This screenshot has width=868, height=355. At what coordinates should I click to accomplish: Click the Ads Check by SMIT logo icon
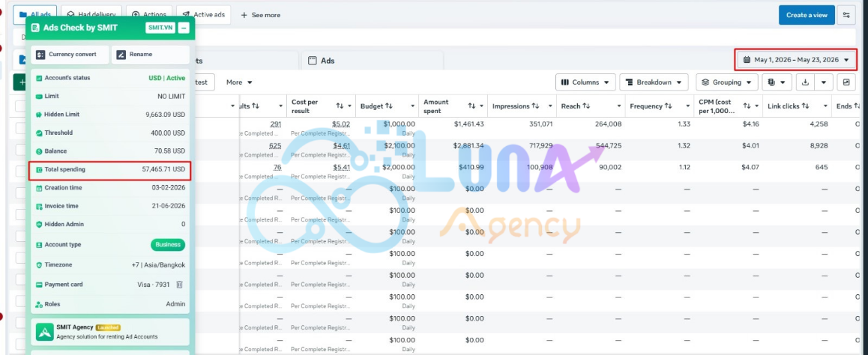coord(36,28)
